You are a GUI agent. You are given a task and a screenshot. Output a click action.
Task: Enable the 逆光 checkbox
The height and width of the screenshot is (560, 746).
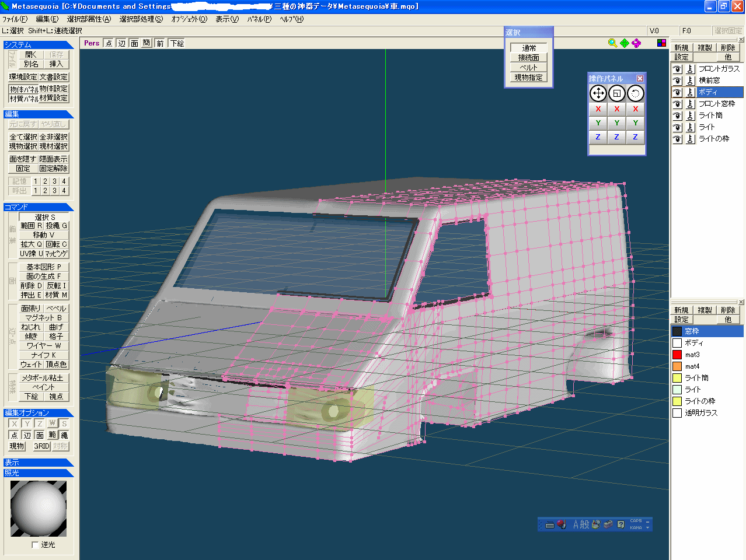pyautogui.click(x=36, y=545)
